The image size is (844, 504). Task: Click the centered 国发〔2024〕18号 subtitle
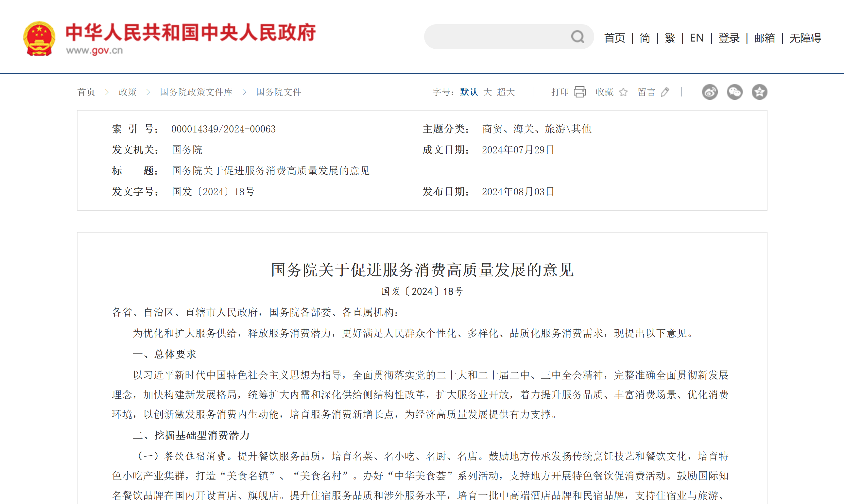422,291
